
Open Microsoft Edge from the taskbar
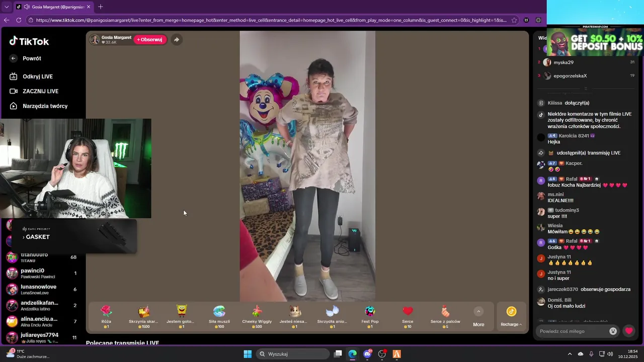353,354
